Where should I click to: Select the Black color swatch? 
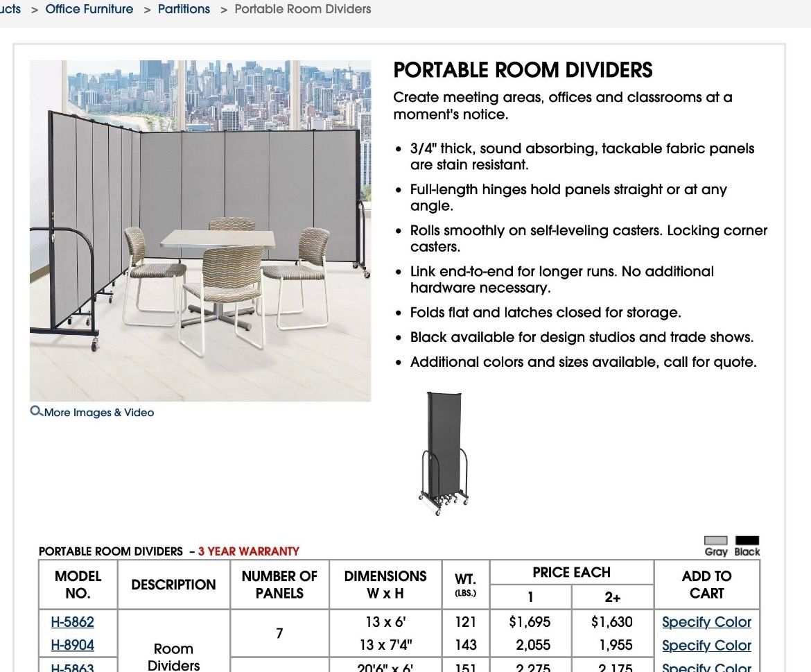click(747, 541)
